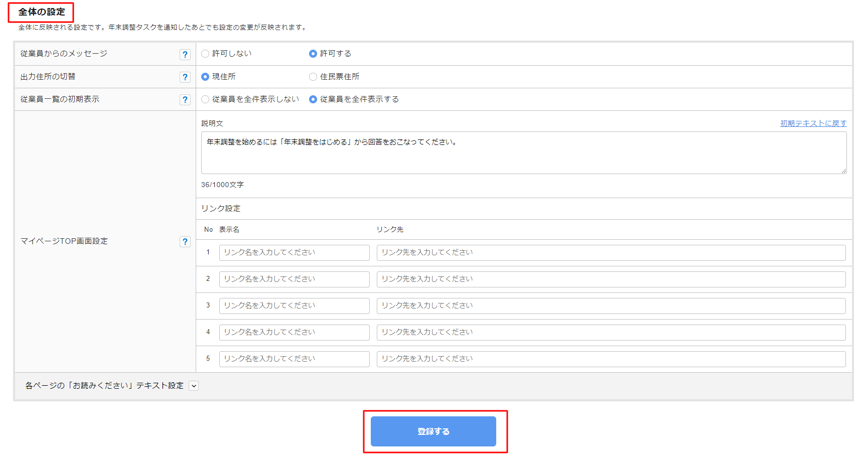This screenshot has width=868, height=464.
Task: Open help icon for 従業員一覧の初期表示
Action: [185, 100]
